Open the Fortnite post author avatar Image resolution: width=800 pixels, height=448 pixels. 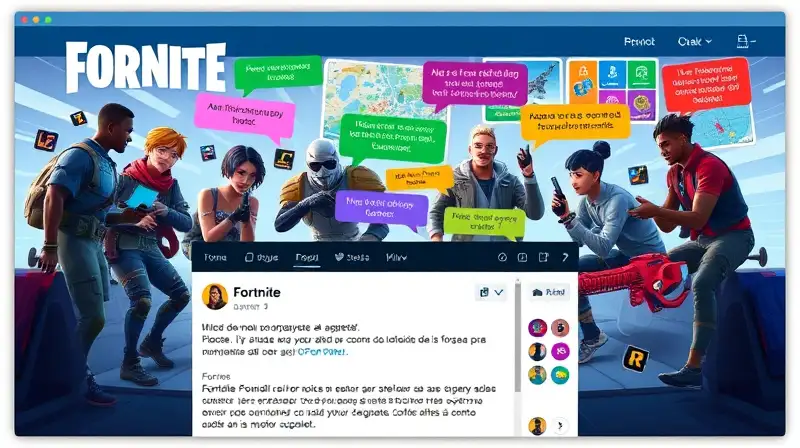pos(215,296)
